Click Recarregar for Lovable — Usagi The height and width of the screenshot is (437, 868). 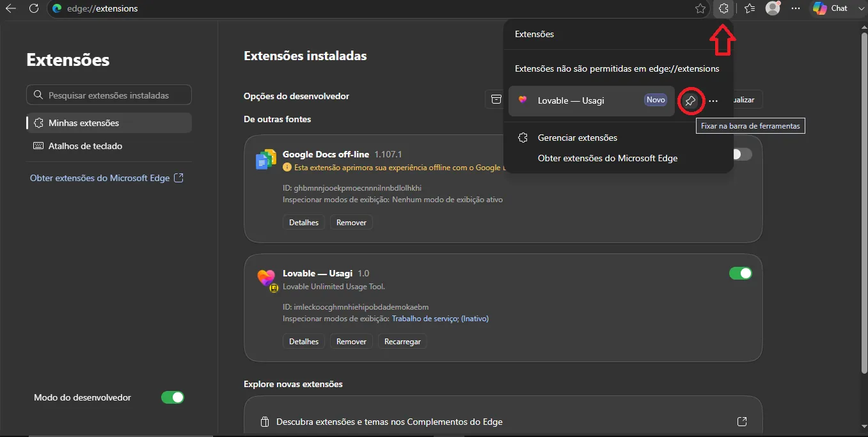(x=402, y=342)
